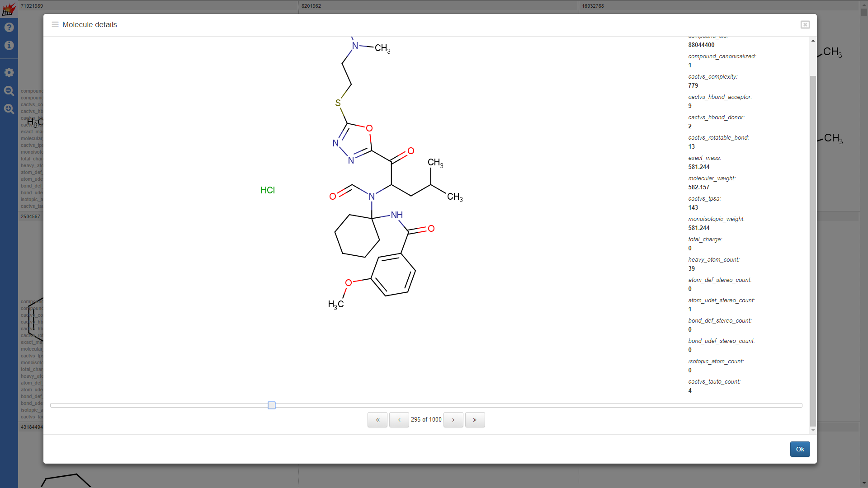
Task: Go to the next molecule
Action: (x=453, y=420)
